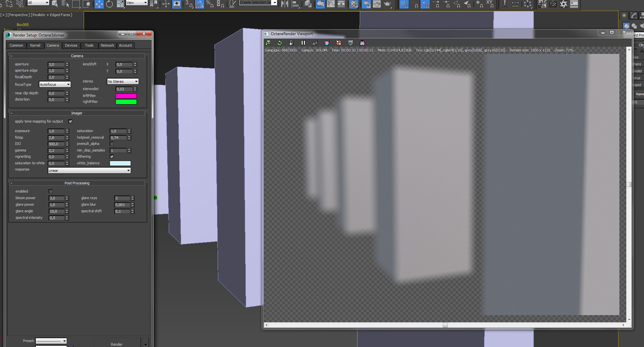Click the teapot Render Production icon

click(388, 4)
